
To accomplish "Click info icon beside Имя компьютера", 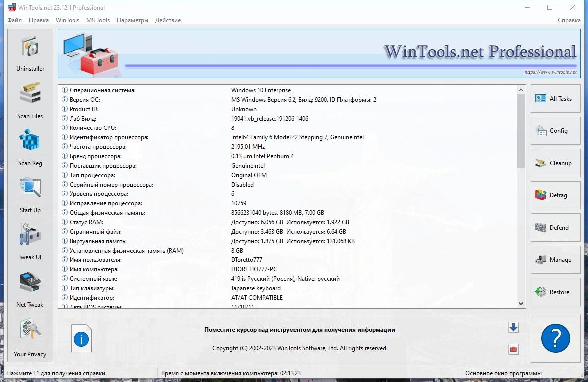I will pos(65,269).
